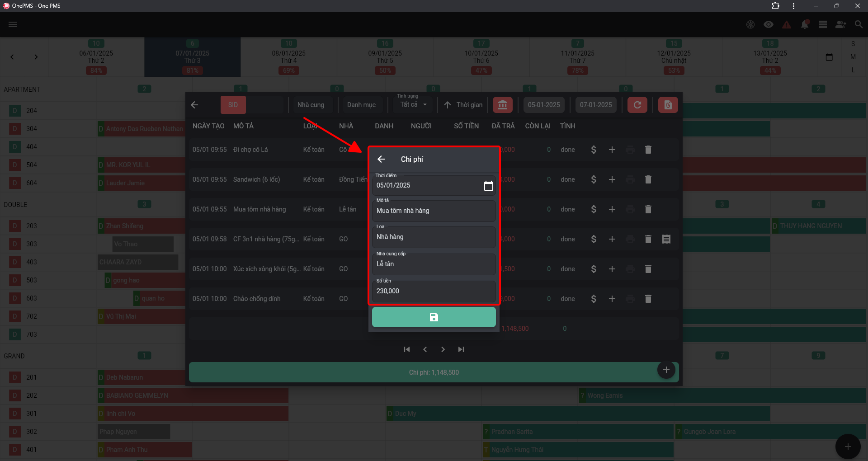This screenshot has height=461, width=868.
Task: Open the hamburger main menu
Action: pos(13,24)
